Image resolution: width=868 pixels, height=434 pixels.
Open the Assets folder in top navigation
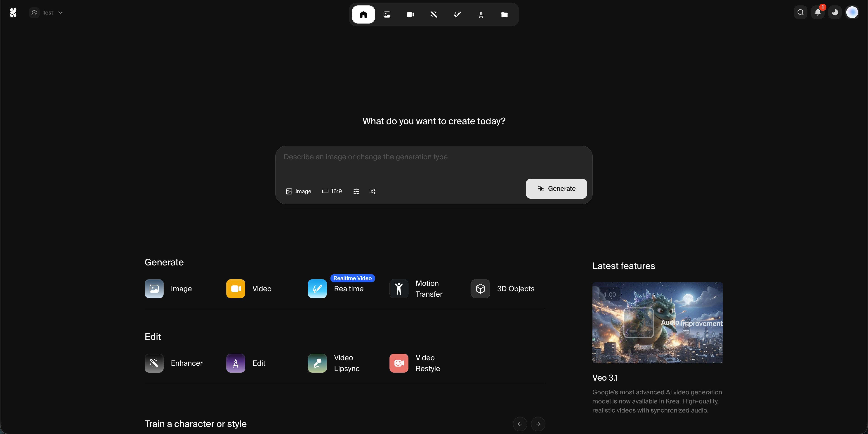pos(504,14)
